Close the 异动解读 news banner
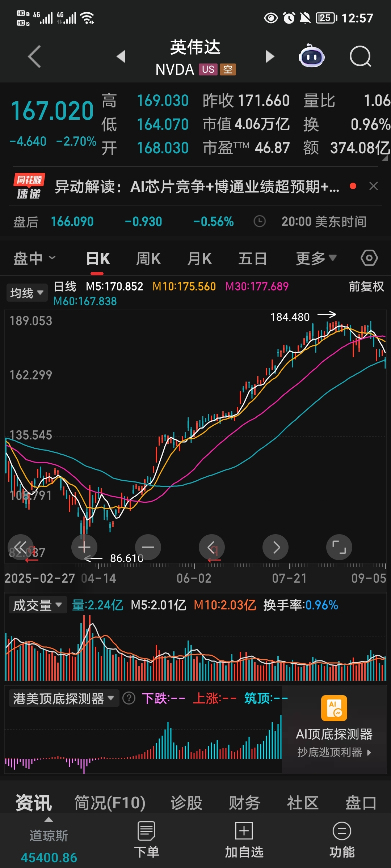The image size is (391, 868). point(374,186)
